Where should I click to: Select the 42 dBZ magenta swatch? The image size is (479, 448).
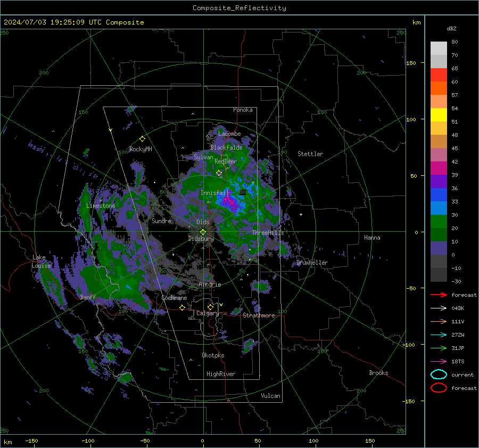439,168
